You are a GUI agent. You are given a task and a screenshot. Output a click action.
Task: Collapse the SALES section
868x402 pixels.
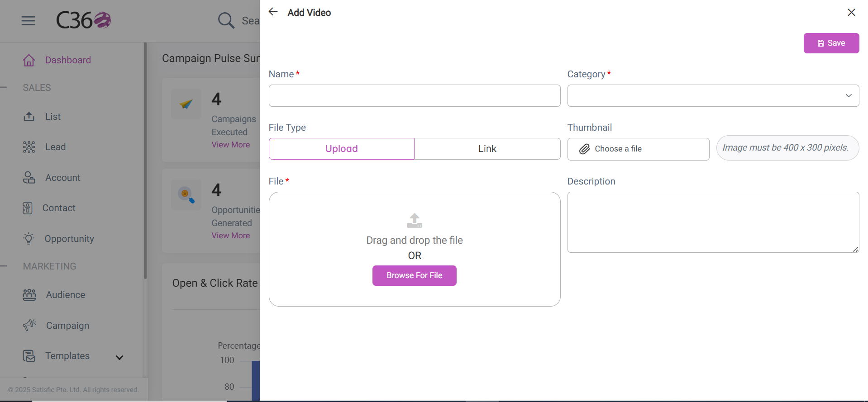pos(4,88)
